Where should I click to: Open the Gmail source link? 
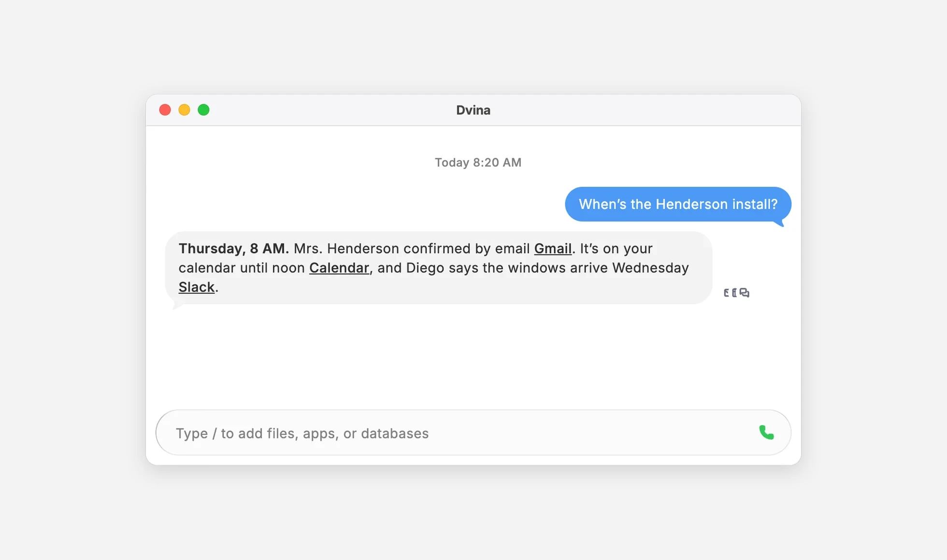pyautogui.click(x=553, y=249)
